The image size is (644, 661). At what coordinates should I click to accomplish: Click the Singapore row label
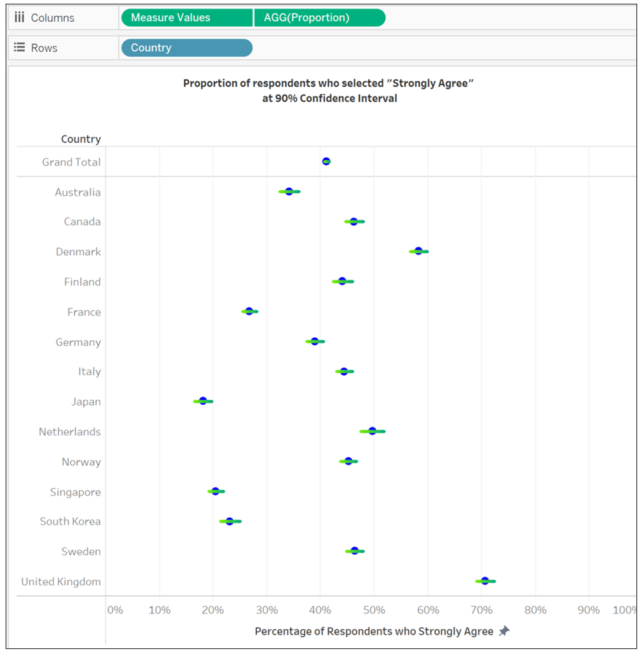75,492
